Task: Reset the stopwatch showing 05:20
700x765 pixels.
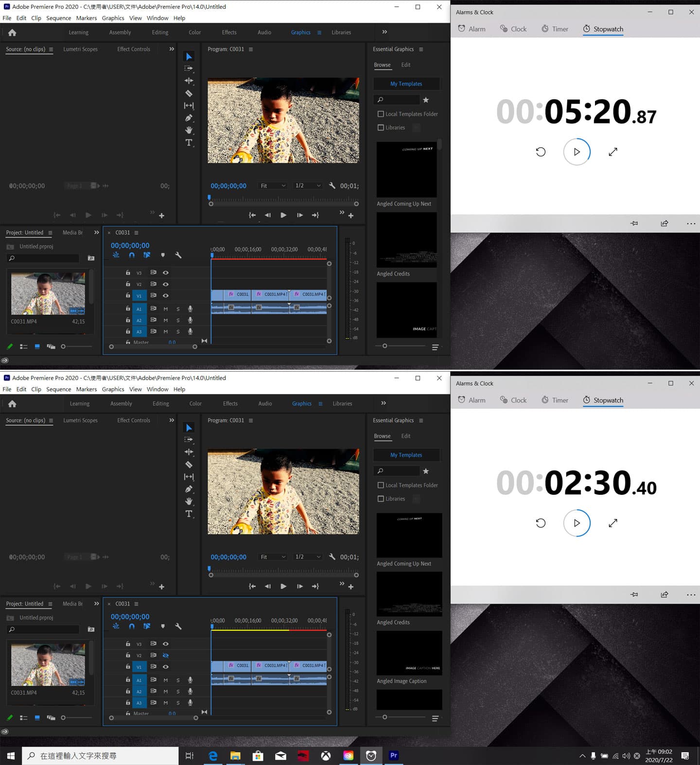Action: [541, 152]
